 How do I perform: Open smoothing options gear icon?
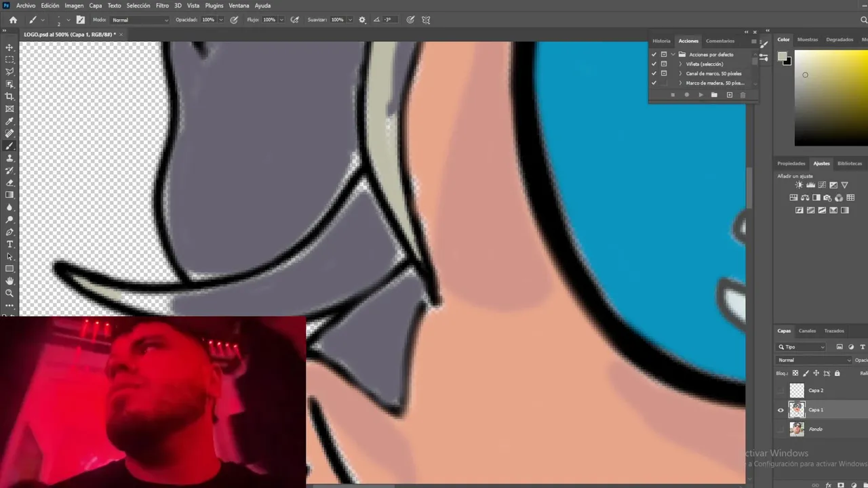pyautogui.click(x=362, y=20)
